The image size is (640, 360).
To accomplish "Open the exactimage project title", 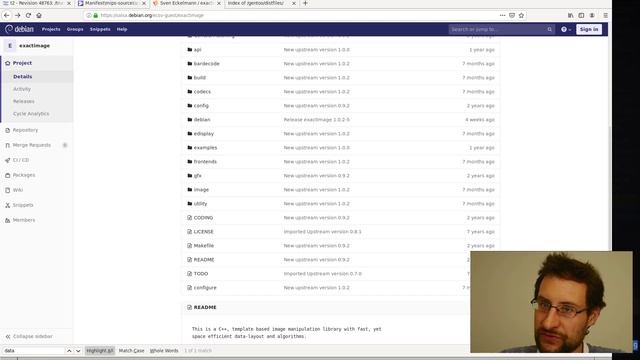I will point(34,46).
